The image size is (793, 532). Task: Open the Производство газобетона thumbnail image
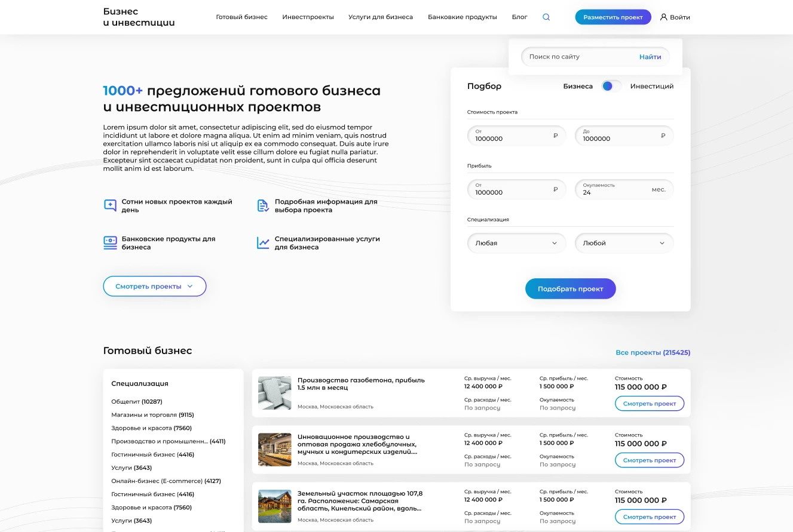275,393
